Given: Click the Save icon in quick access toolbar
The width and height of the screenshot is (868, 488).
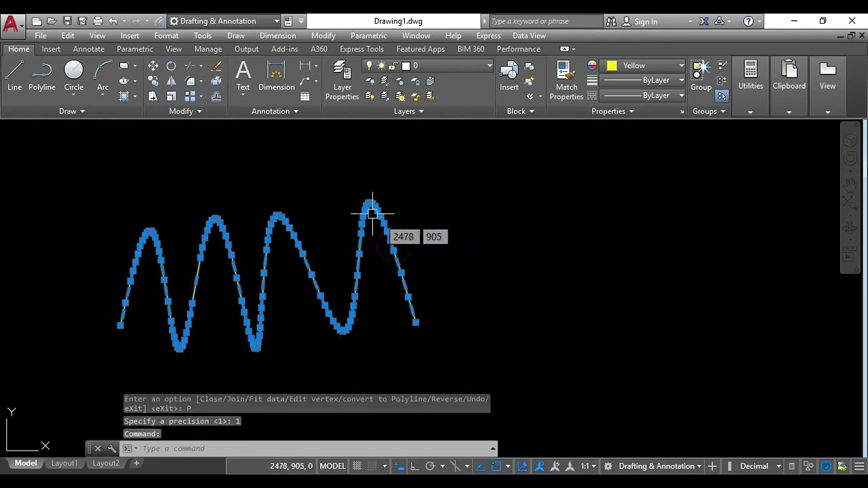Looking at the screenshot, I should tap(67, 21).
